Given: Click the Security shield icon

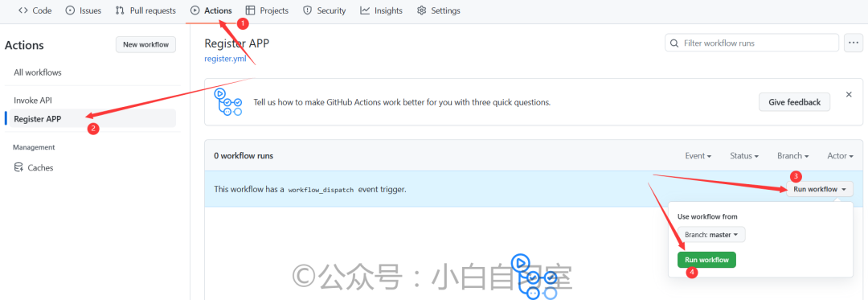Looking at the screenshot, I should point(307,10).
